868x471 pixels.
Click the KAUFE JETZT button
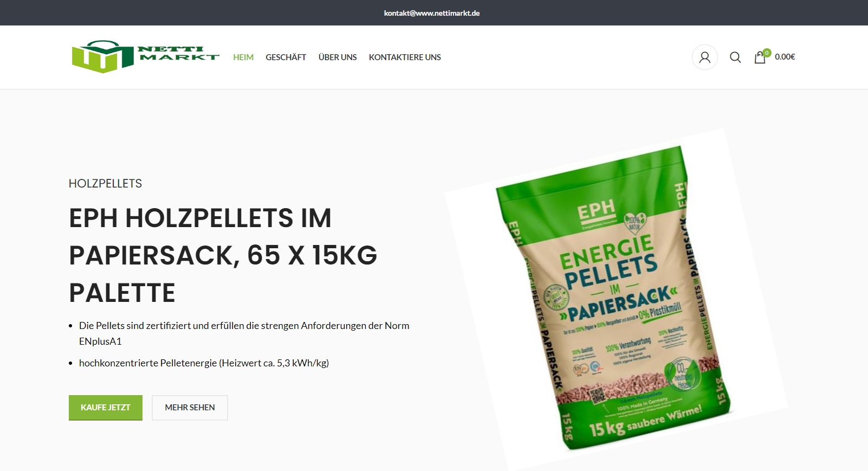pos(106,408)
